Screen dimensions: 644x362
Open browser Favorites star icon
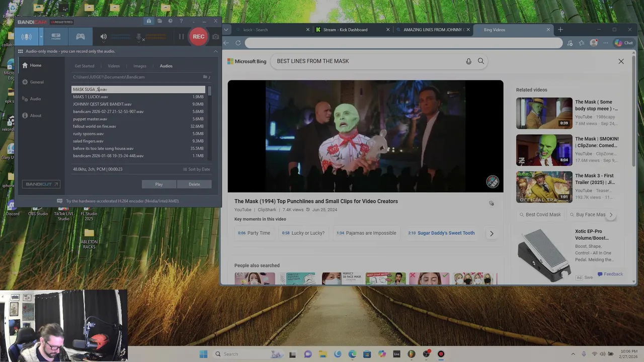point(582,43)
